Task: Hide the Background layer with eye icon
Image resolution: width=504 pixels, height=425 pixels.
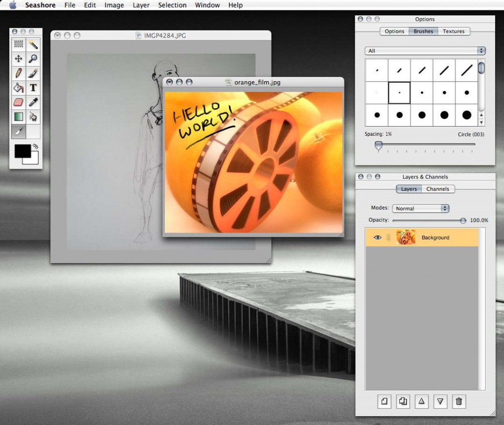Action: tap(378, 238)
